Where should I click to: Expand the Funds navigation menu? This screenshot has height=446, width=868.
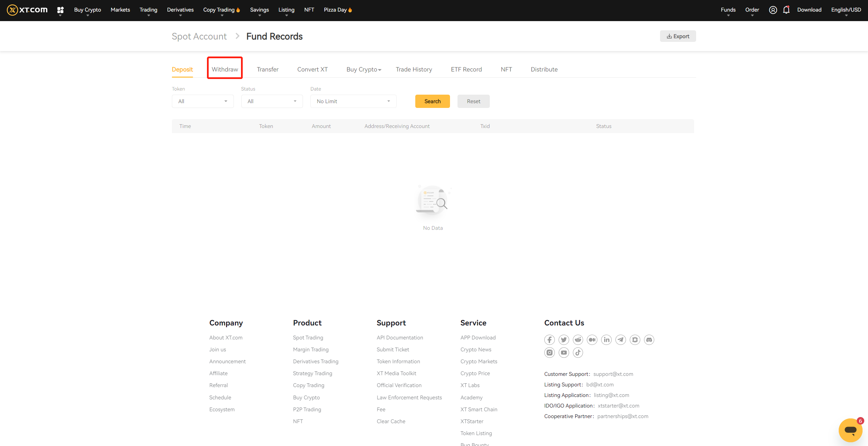coord(728,10)
